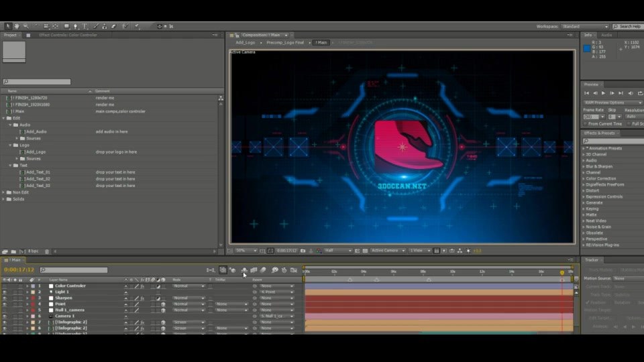Select the Rectangle shape tool
The height and width of the screenshot is (362, 644).
66,26
